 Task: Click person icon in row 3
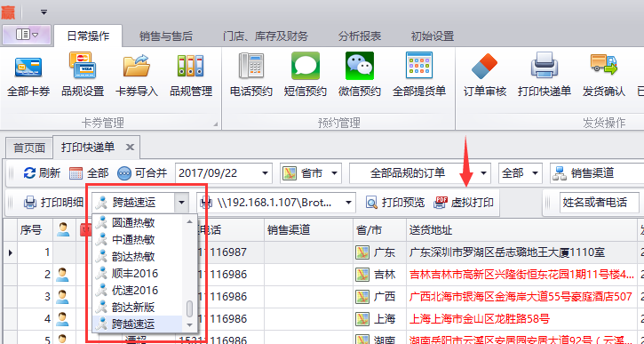(x=62, y=296)
